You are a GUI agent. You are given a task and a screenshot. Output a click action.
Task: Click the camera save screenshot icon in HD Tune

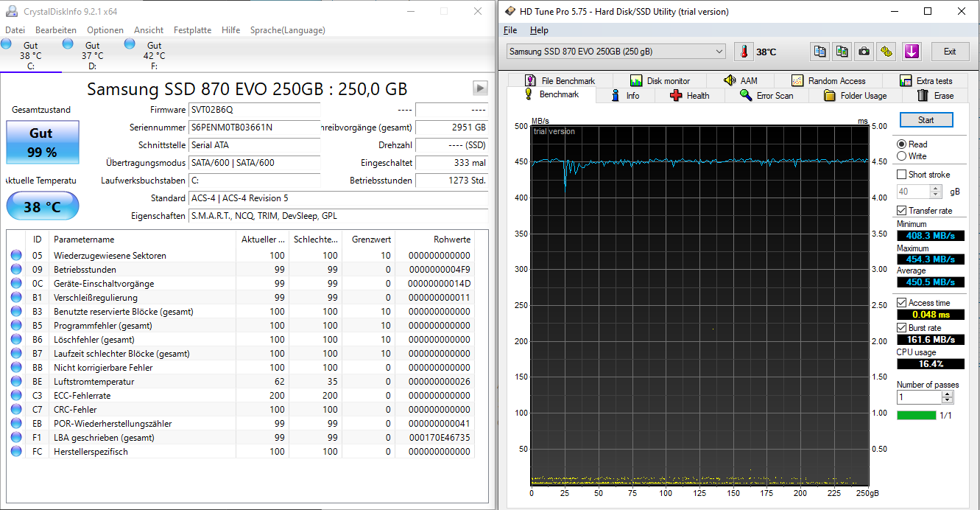point(864,52)
